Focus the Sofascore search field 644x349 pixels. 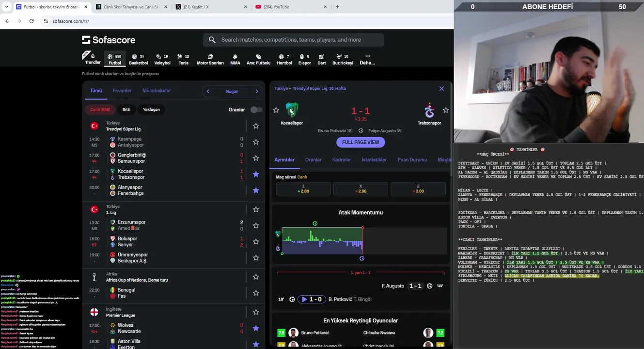[294, 40]
